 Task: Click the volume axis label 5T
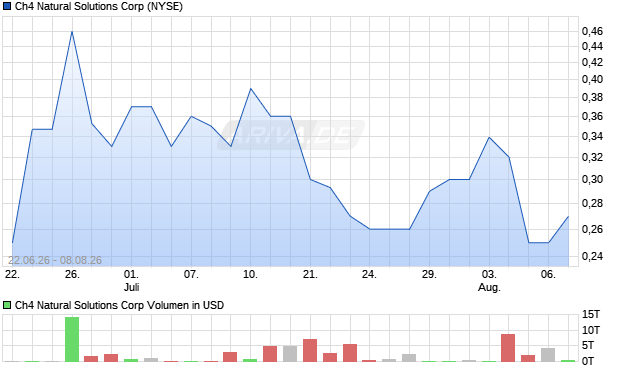[588, 345]
